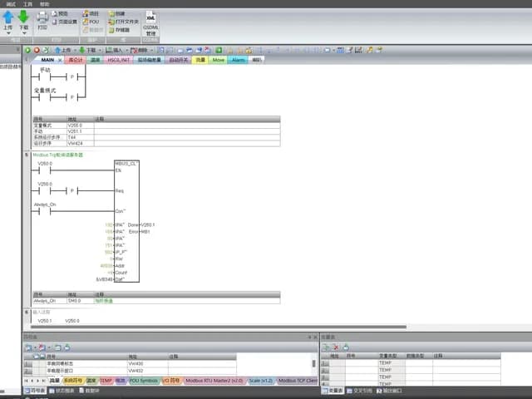Click the add symbol icon in the symbol table toolbar

28,347
